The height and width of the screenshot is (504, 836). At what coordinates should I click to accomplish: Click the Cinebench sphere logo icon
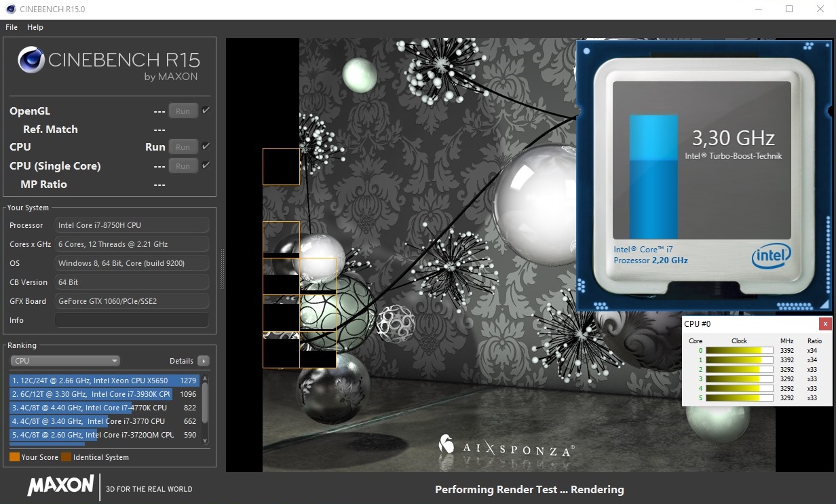(x=31, y=59)
